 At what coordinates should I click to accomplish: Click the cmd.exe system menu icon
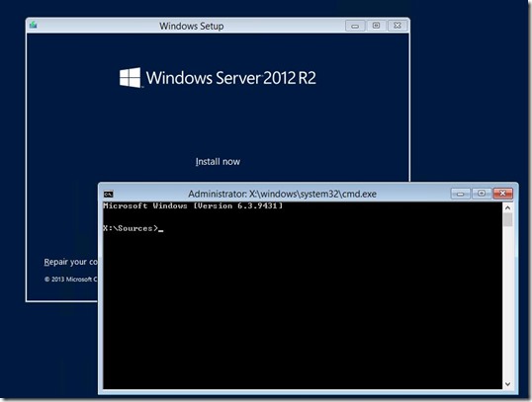point(108,194)
